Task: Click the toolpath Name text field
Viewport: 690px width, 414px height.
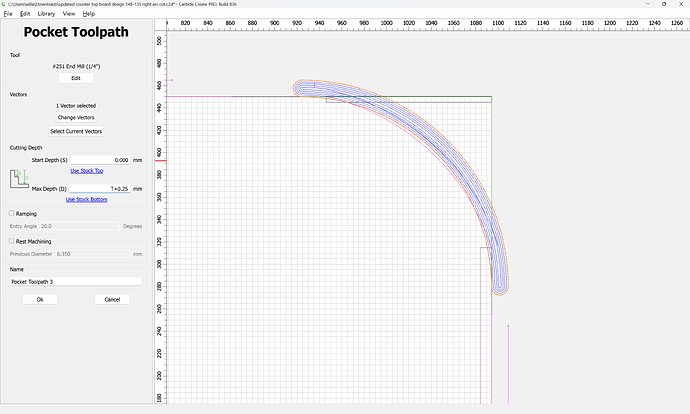Action: (76, 282)
